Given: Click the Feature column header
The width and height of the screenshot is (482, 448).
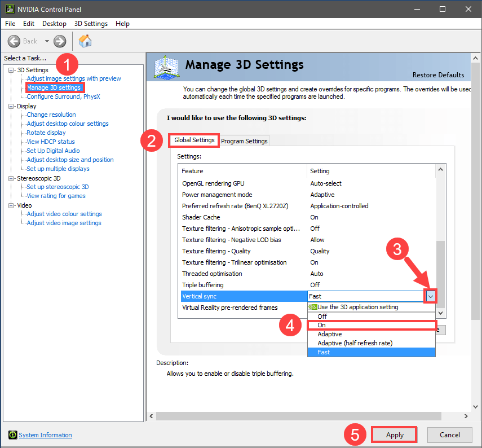Looking at the screenshot, I should 242,171.
